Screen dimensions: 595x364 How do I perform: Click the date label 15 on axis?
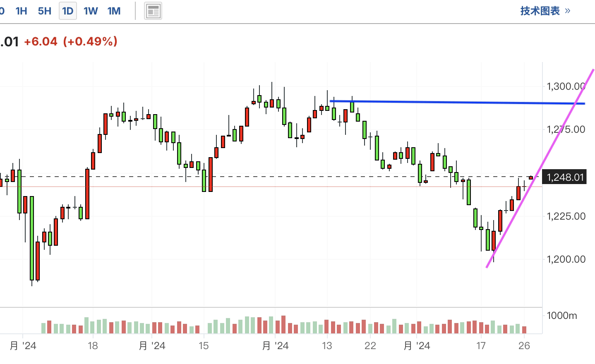tap(204, 346)
